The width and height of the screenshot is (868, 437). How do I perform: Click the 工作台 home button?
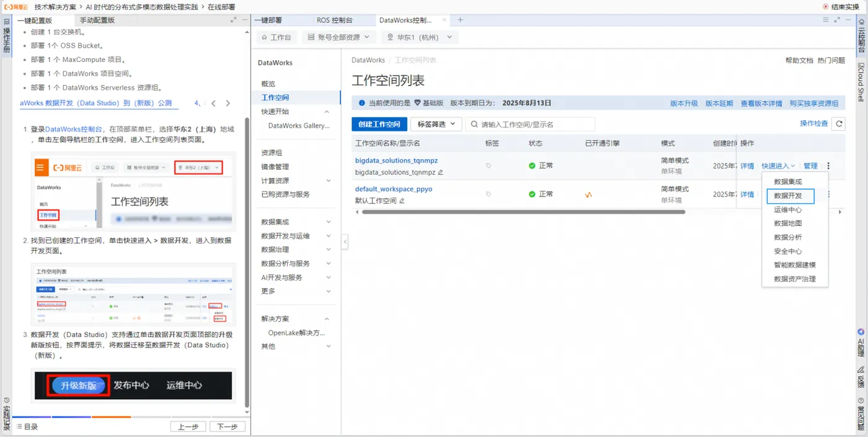[x=277, y=37]
